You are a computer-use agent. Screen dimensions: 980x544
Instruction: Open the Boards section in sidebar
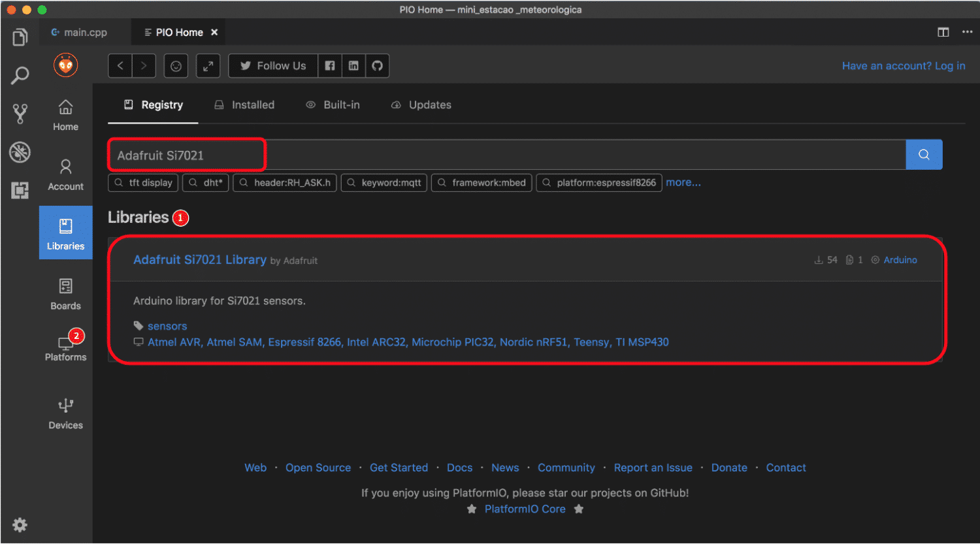click(65, 294)
